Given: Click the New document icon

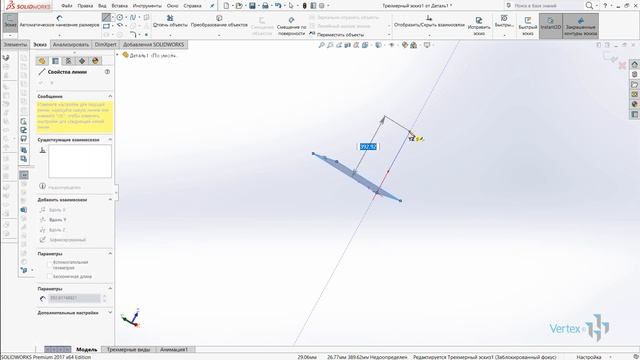Looking at the screenshot, I should [227, 6].
